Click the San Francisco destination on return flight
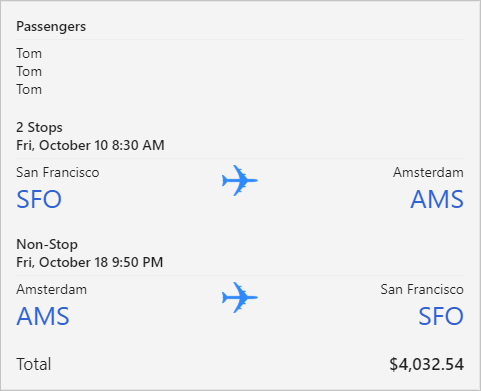481x391 pixels. pos(422,289)
